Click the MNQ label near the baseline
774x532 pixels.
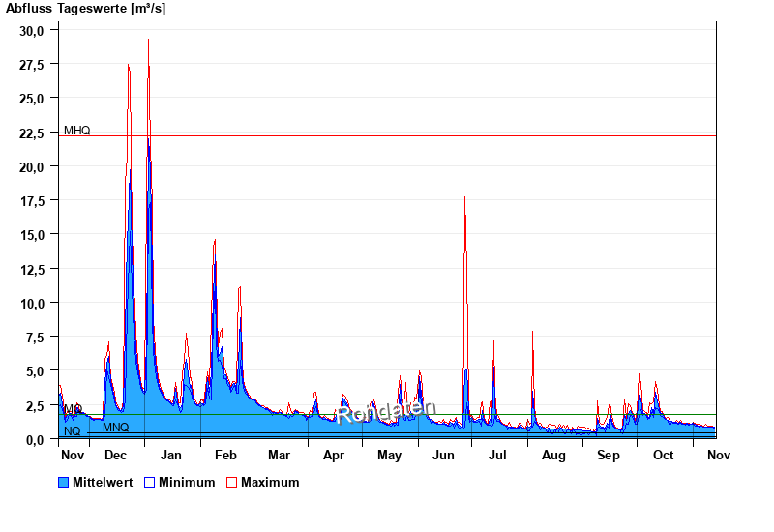[x=115, y=428]
